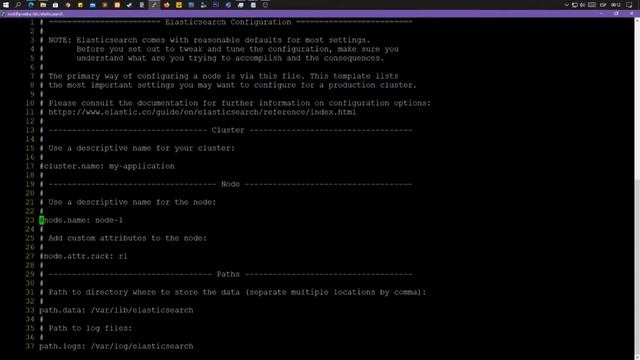This screenshot has height=360, width=640.
Task: Click the terminal window title bar text
Action: (35, 14)
